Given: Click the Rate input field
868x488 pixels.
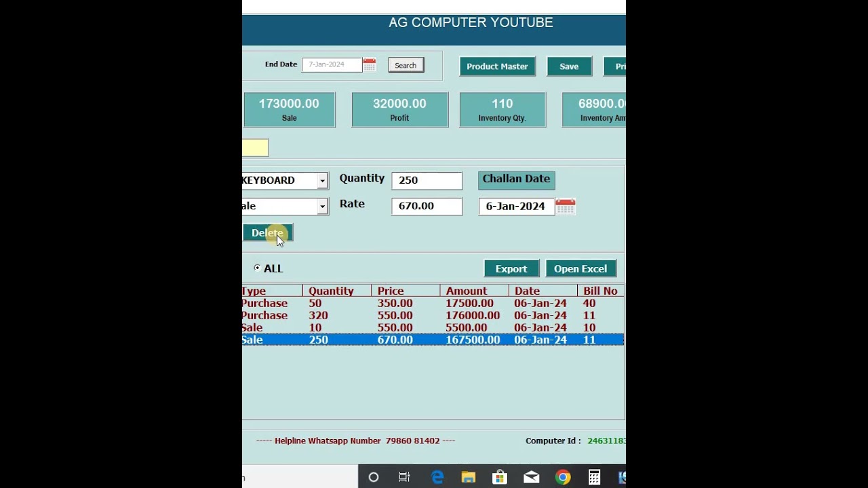Looking at the screenshot, I should 427,206.
